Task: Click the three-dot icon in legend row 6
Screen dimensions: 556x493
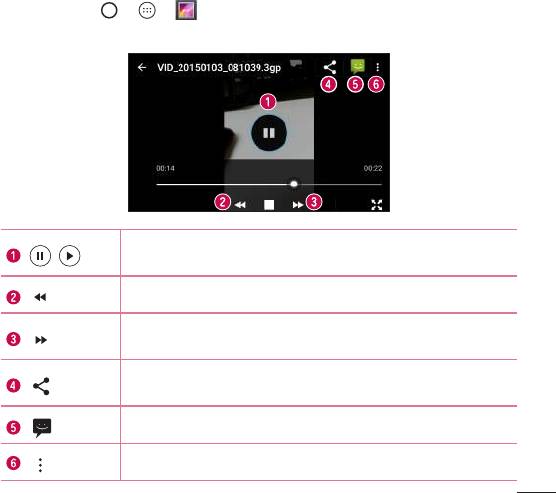Action: click(40, 465)
